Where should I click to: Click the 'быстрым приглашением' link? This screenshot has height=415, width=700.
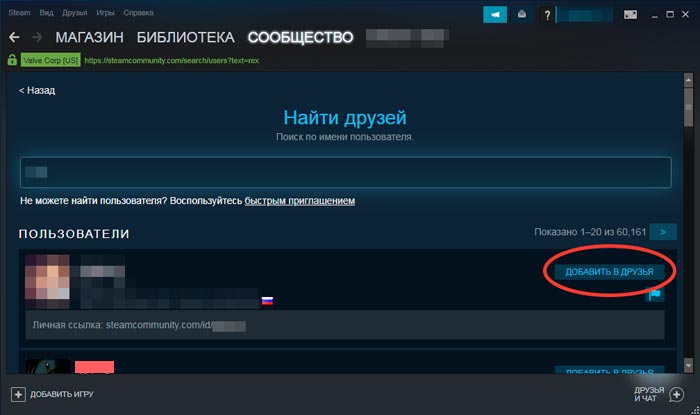point(300,201)
